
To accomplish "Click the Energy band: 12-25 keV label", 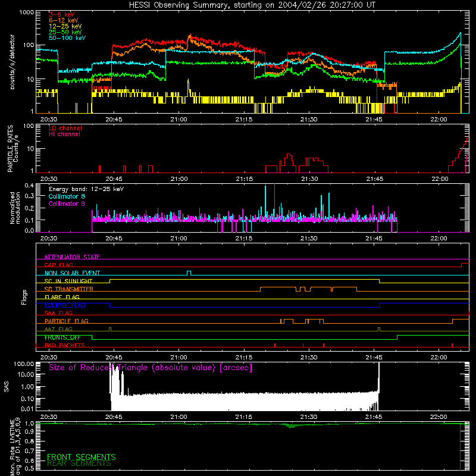I will point(86,189).
